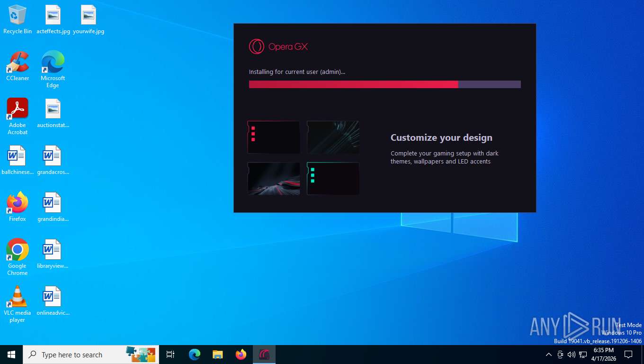The width and height of the screenshot is (644, 364).
Task: Select grandindia Word document icon
Action: click(53, 207)
